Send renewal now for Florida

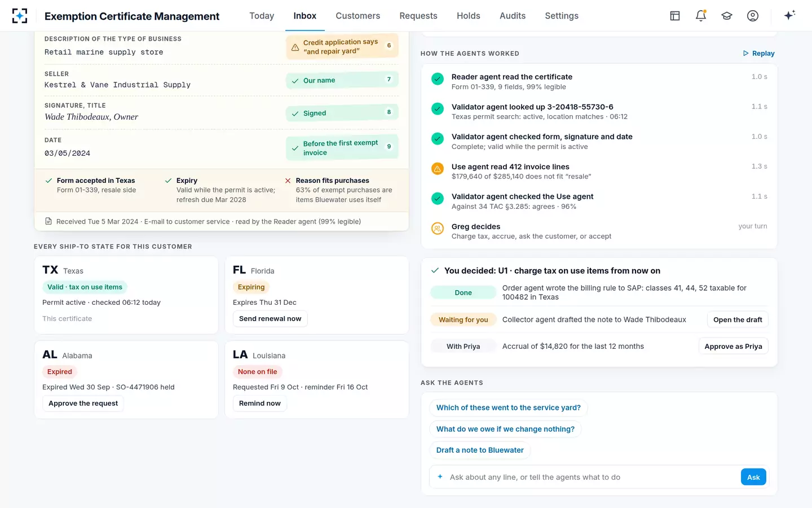pos(270,319)
